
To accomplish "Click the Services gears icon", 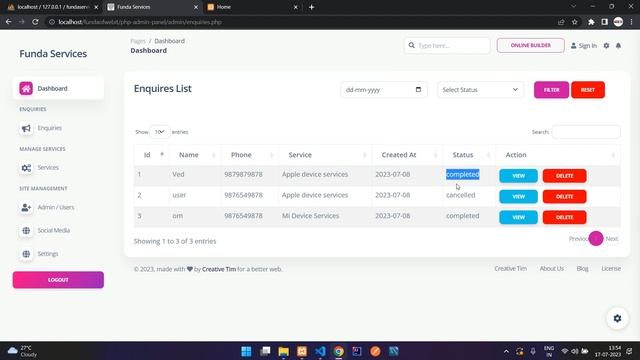I will pyautogui.click(x=26, y=168).
